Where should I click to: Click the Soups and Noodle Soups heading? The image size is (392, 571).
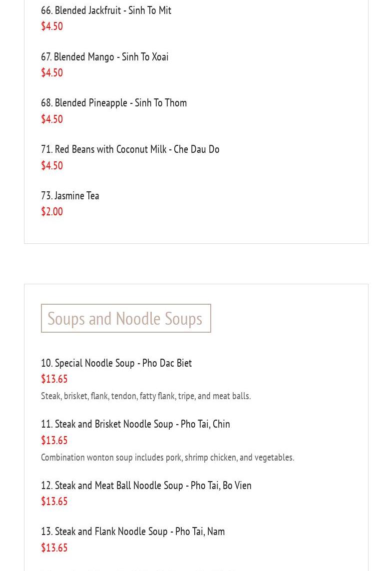click(125, 318)
